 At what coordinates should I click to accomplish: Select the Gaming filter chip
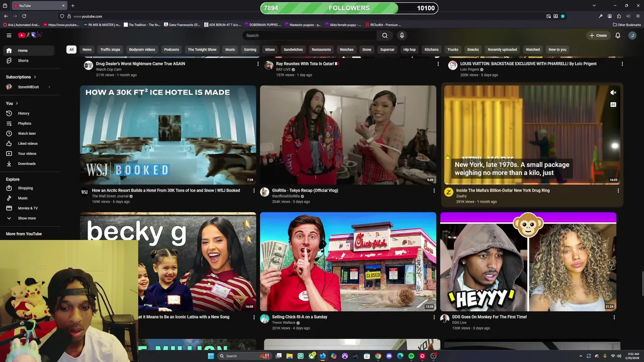click(x=250, y=50)
